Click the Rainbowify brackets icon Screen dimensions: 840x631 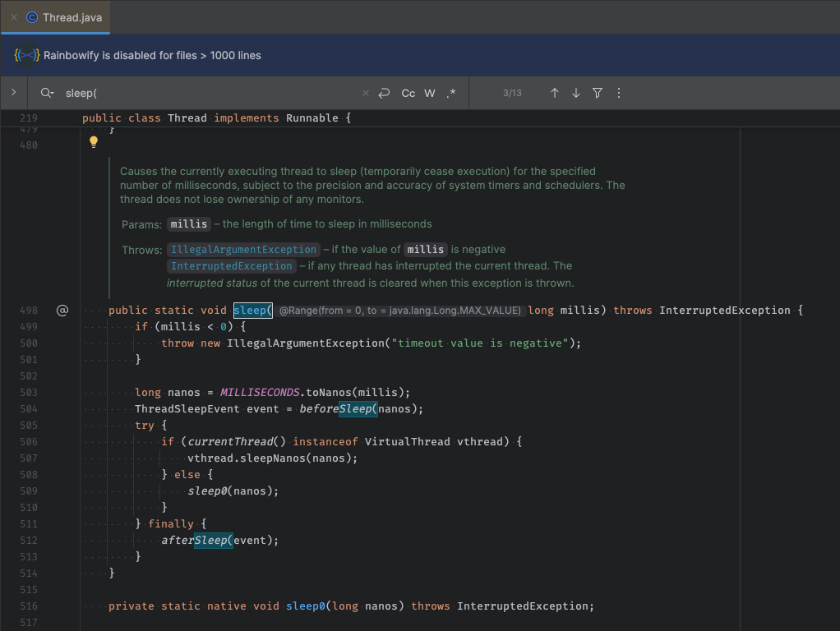tap(26, 55)
